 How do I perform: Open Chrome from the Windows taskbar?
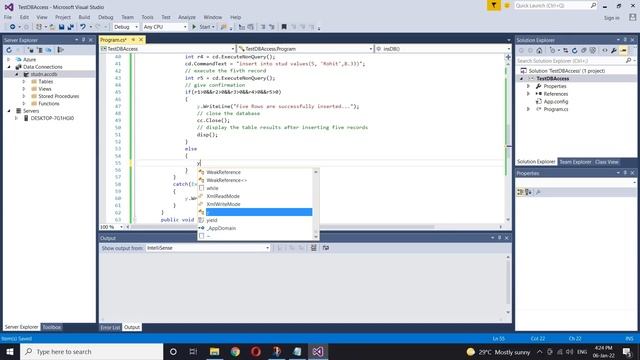pos(235,351)
